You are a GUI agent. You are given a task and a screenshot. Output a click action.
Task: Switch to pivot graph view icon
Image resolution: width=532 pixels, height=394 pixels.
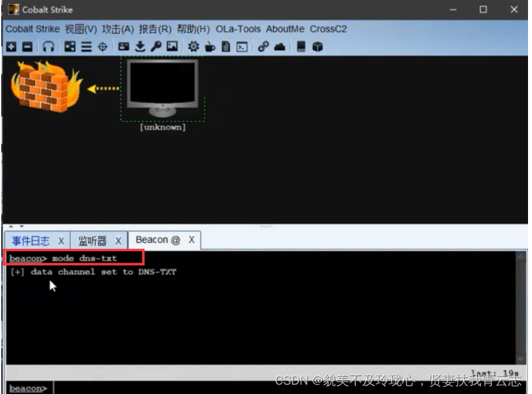tap(70, 46)
